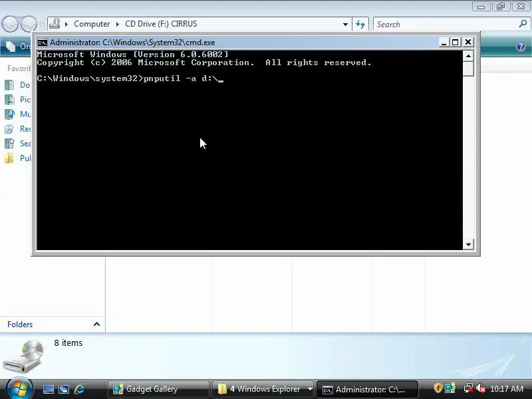Image resolution: width=532 pixels, height=399 pixels.
Task: Click the Explorer forward navigation button
Action: 29,24
